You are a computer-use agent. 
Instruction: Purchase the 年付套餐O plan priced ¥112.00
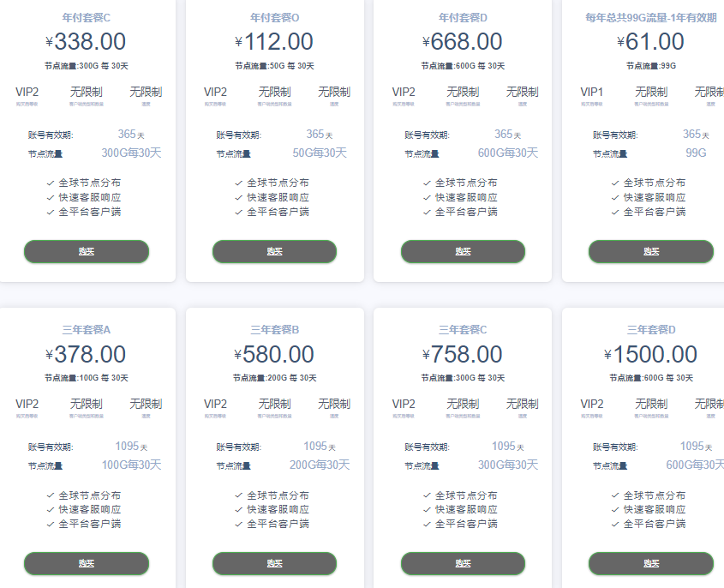pyautogui.click(x=274, y=251)
